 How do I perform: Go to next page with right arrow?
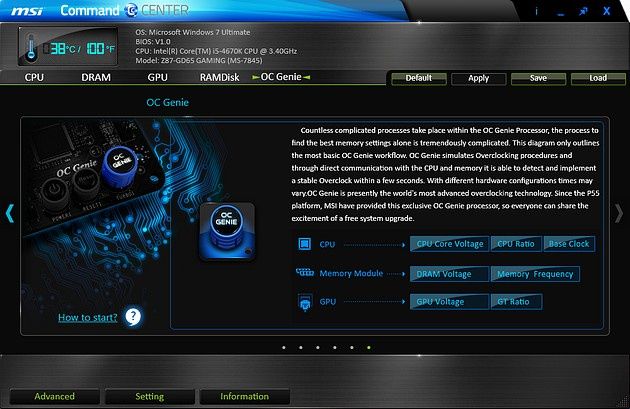tap(619, 213)
